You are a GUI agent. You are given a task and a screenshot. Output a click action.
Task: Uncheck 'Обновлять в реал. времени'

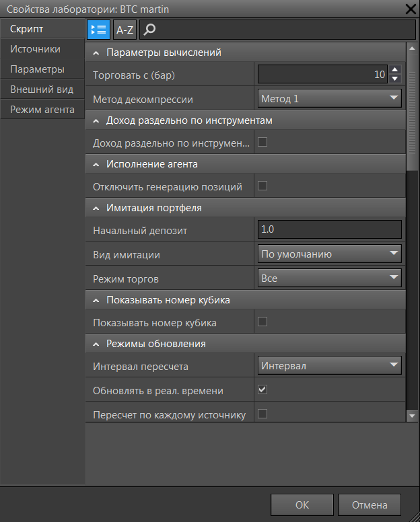pyautogui.click(x=263, y=389)
